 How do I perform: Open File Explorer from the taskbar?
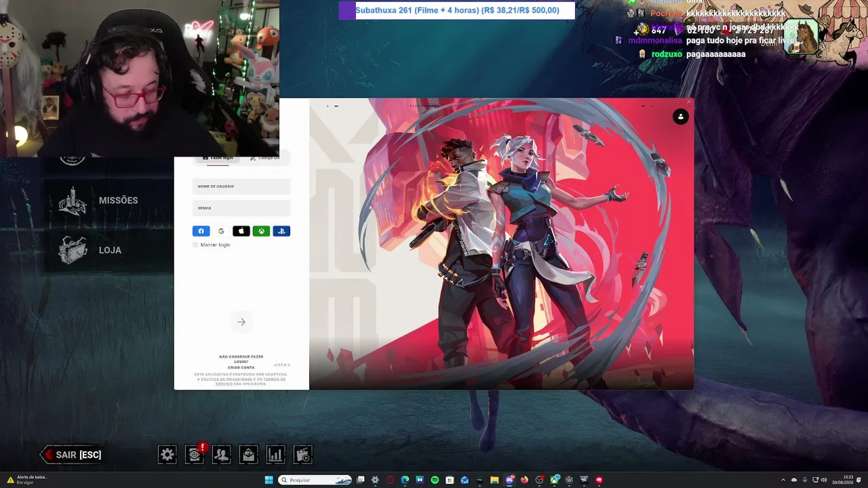494,480
